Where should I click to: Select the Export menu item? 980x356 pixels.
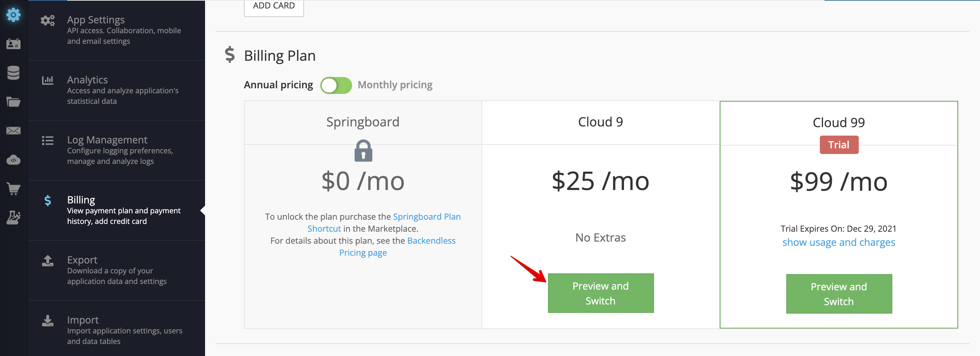[x=117, y=270]
